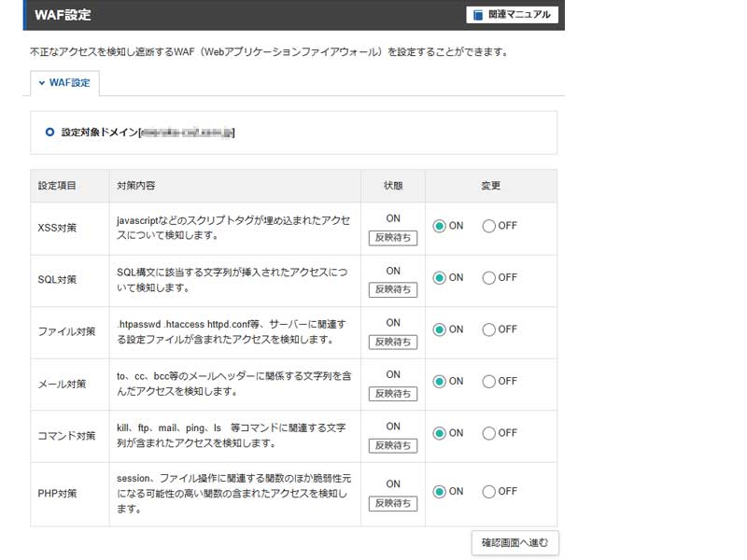
Task: Click the 反映待ち badge in コマンド対策 row
Action: click(393, 446)
